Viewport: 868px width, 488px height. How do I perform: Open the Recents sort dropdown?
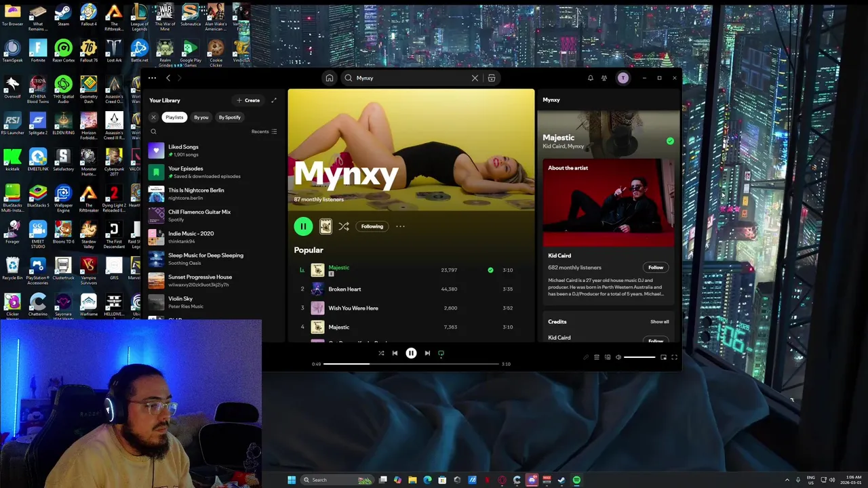(264, 131)
